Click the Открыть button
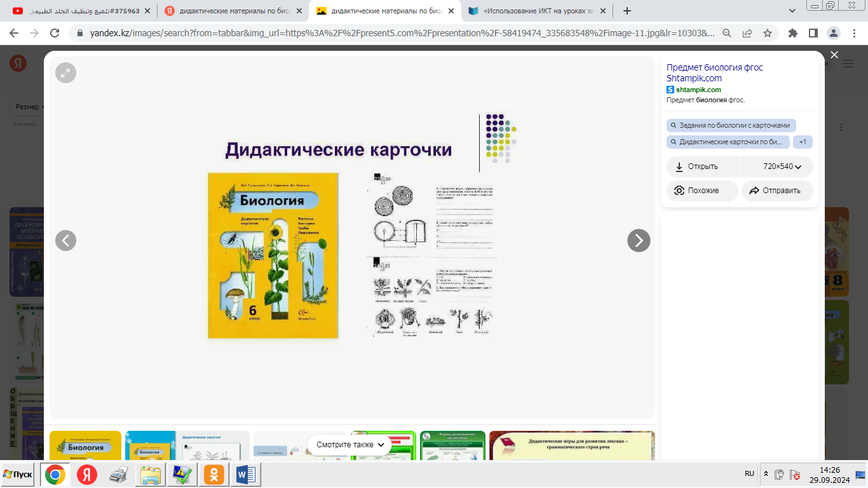 point(703,166)
